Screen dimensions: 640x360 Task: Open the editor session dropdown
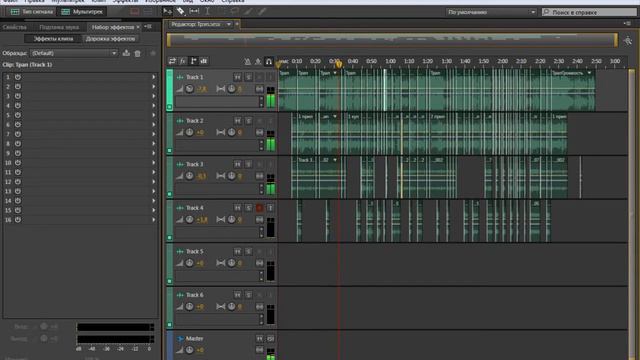229,24
